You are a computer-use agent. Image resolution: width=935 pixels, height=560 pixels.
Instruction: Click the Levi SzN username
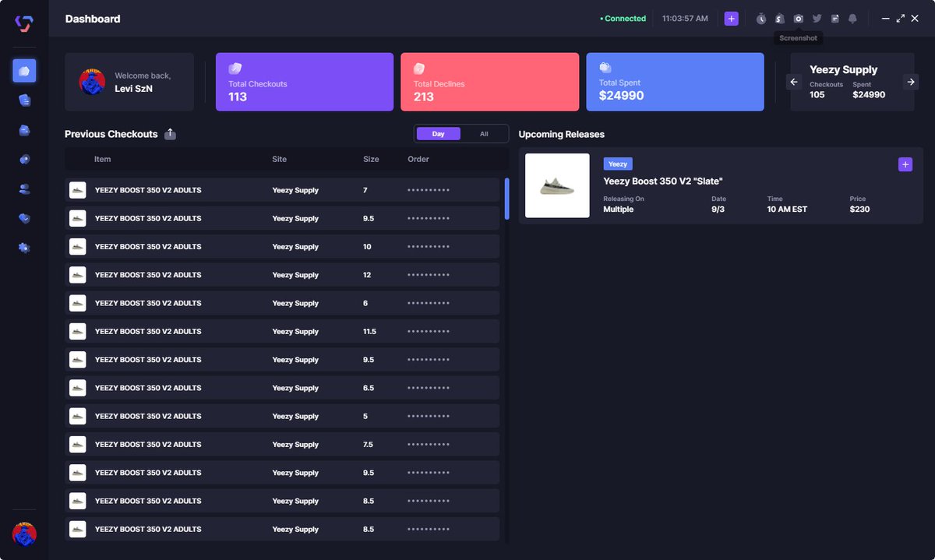coord(132,89)
